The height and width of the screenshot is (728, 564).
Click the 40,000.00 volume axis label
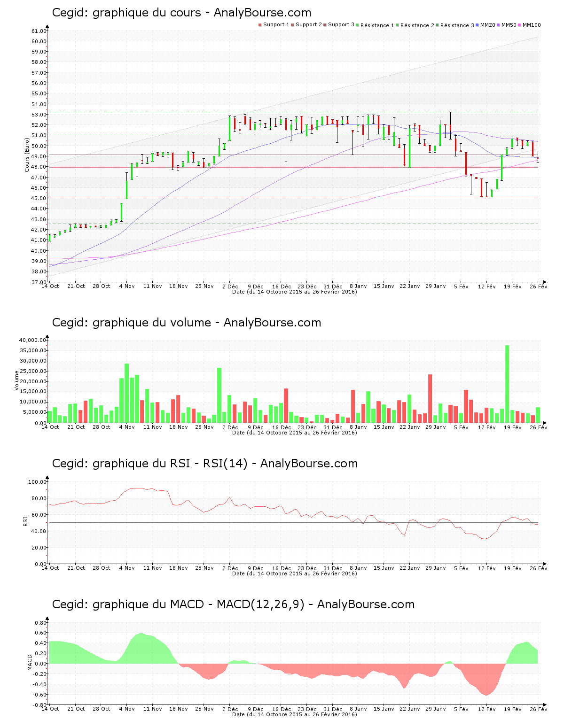(x=32, y=340)
